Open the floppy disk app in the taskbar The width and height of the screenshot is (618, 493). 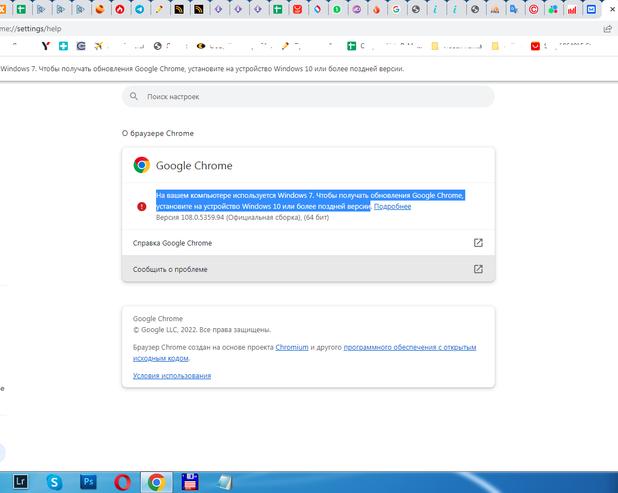pos(190,482)
